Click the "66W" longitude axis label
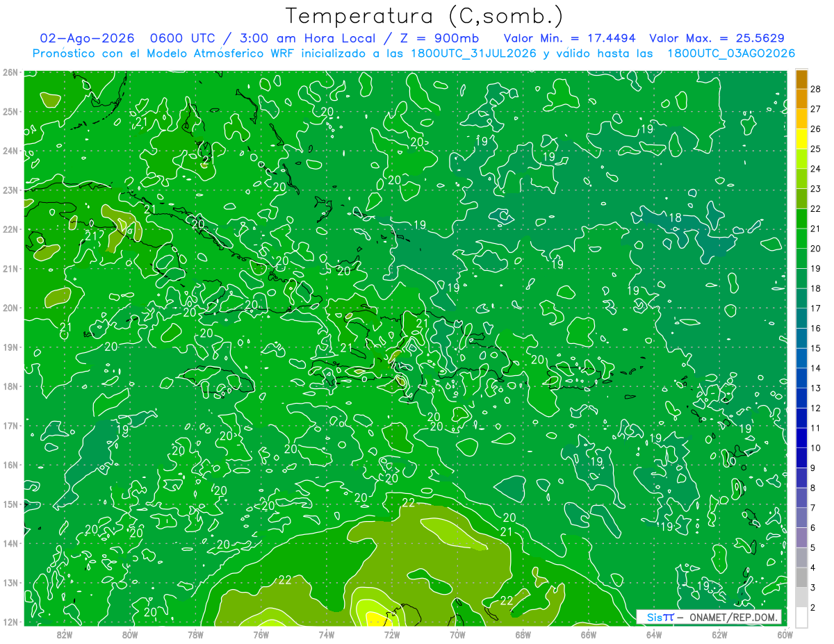Screen dimensions: 834x644 point(589,634)
